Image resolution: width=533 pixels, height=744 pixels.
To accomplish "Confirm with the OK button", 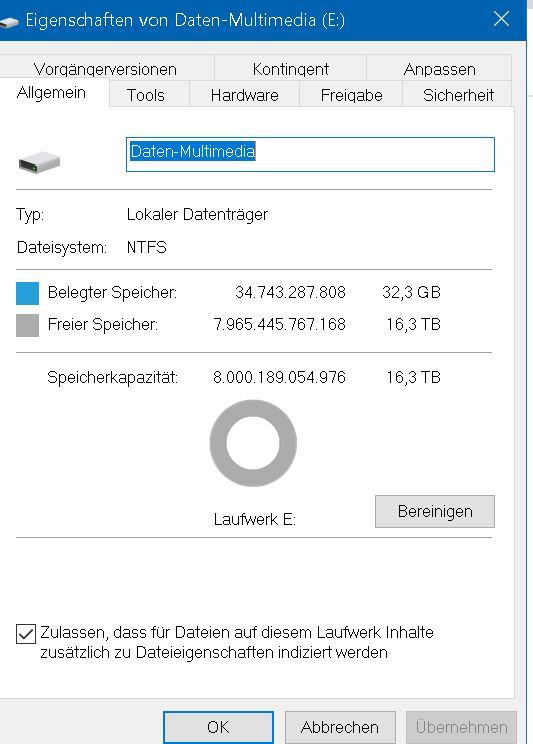I will click(218, 727).
